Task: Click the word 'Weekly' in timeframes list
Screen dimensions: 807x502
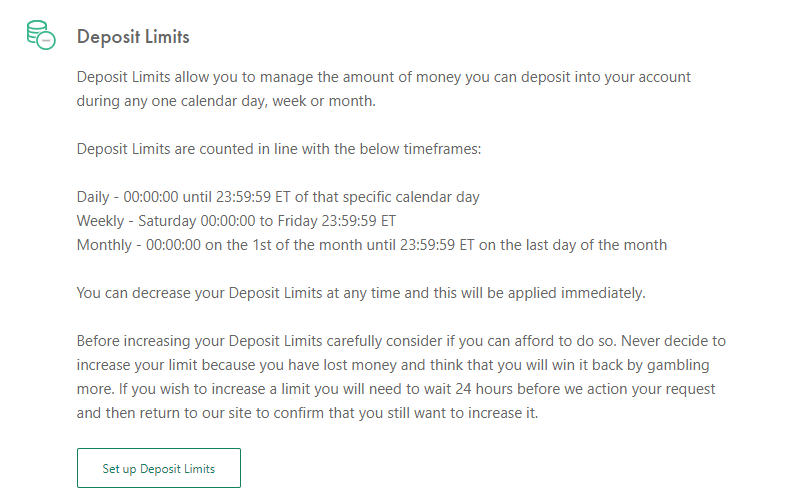Action: (x=100, y=221)
